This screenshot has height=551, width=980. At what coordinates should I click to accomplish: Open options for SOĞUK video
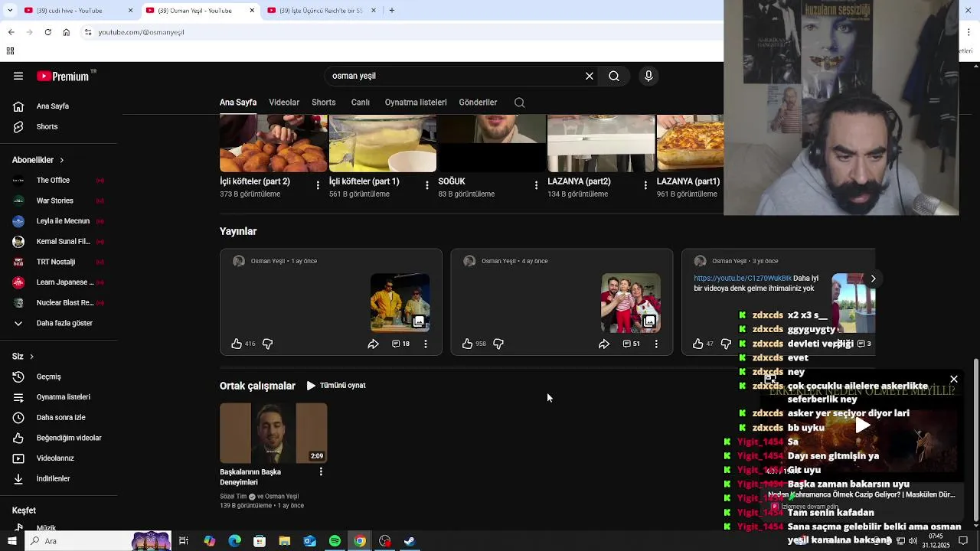tap(536, 185)
